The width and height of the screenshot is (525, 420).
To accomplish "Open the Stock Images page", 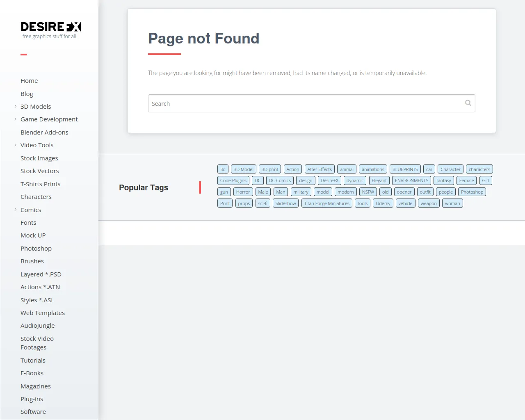I will (x=39, y=158).
